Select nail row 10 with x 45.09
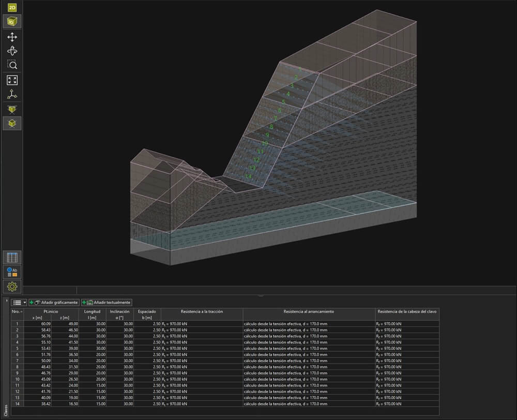This screenshot has width=517, height=420. [225, 380]
